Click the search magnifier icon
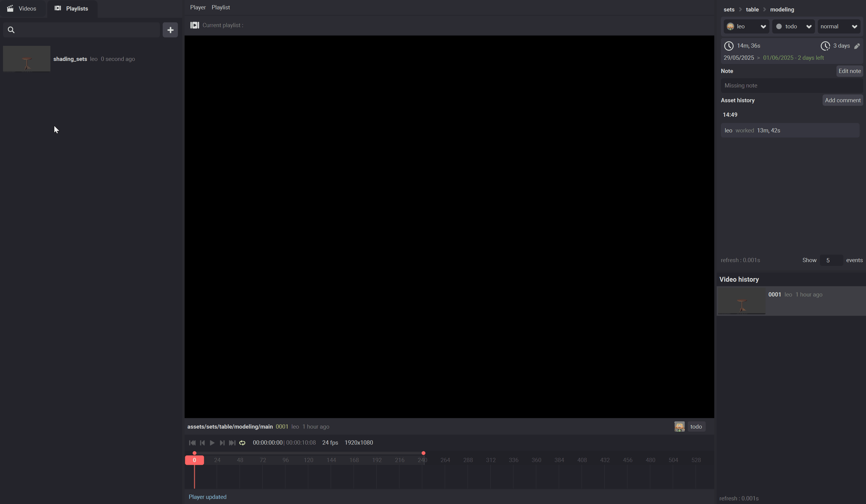 [11, 30]
